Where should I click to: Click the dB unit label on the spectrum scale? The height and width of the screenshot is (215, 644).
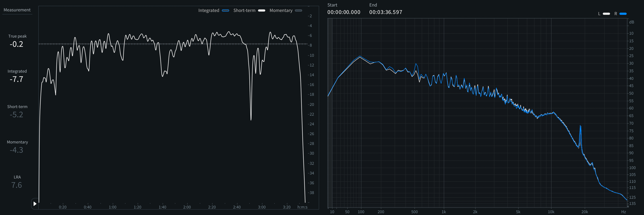click(x=632, y=22)
